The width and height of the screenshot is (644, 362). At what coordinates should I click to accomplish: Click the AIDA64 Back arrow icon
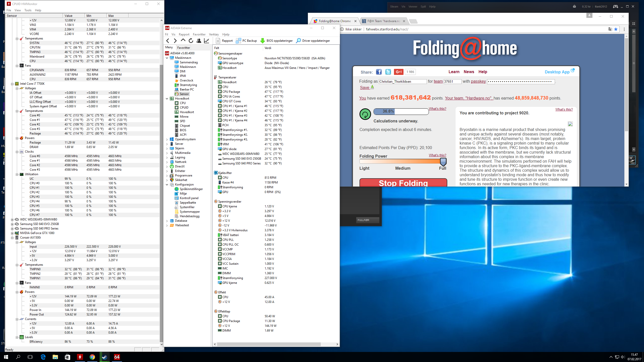coord(168,41)
